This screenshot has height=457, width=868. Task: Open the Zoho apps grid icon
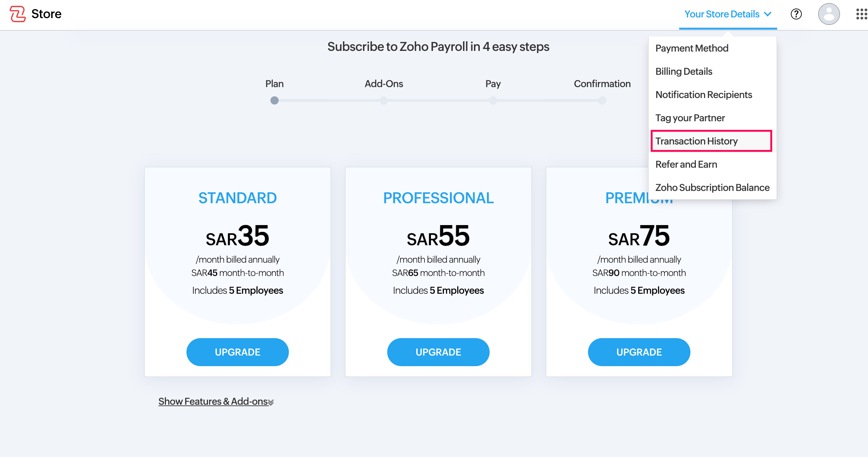860,14
